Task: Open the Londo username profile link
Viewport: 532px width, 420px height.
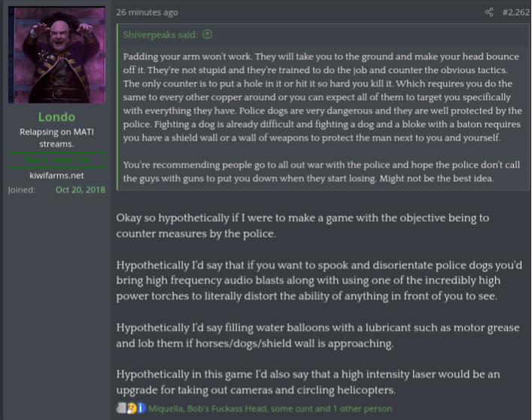Action: point(56,117)
